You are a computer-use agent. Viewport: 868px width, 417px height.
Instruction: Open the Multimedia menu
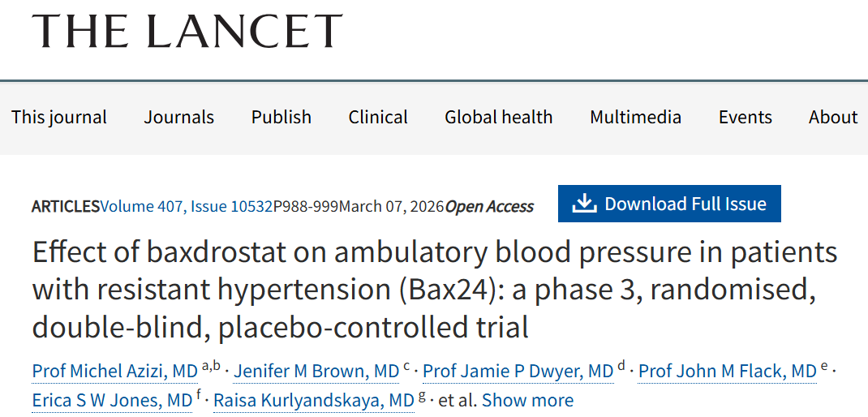pos(636,117)
